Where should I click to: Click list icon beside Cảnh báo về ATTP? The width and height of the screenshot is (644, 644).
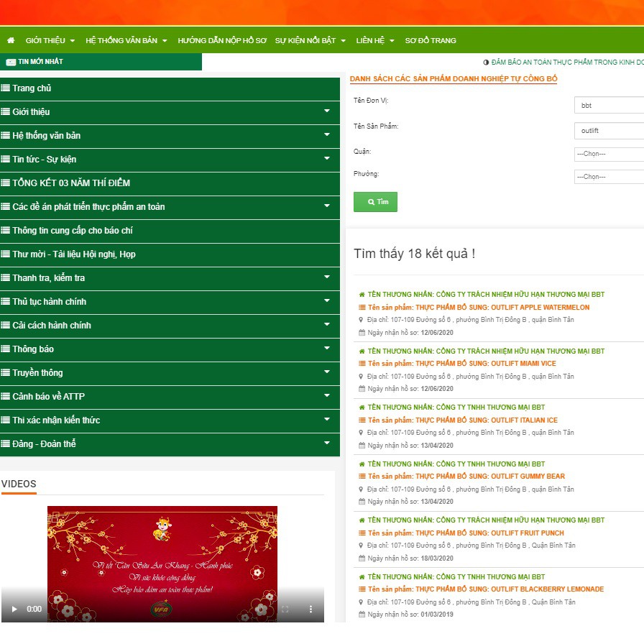click(x=6, y=397)
